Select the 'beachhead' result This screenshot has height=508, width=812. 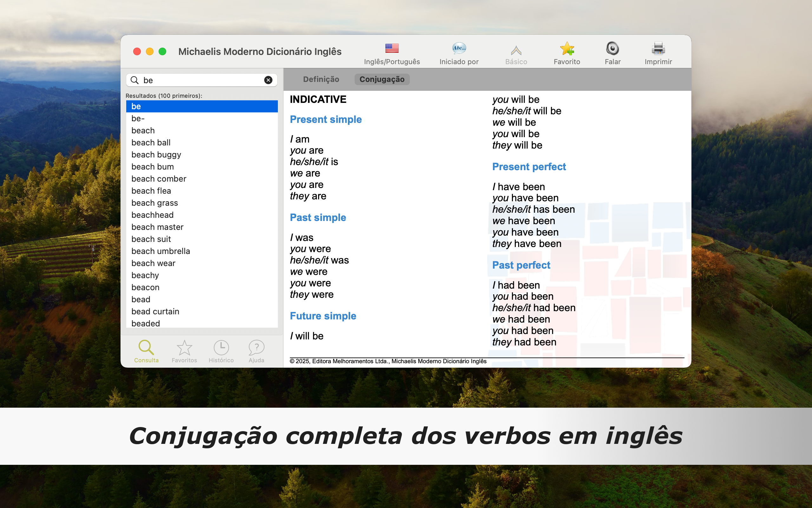point(202,215)
